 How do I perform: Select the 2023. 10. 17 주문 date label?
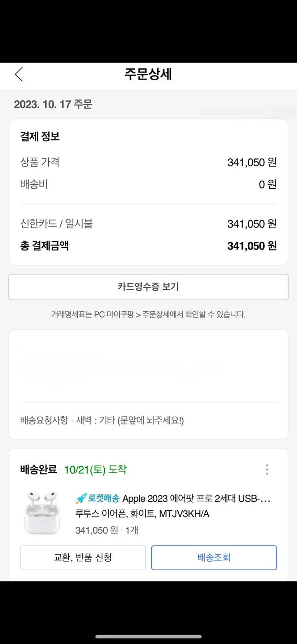click(53, 104)
